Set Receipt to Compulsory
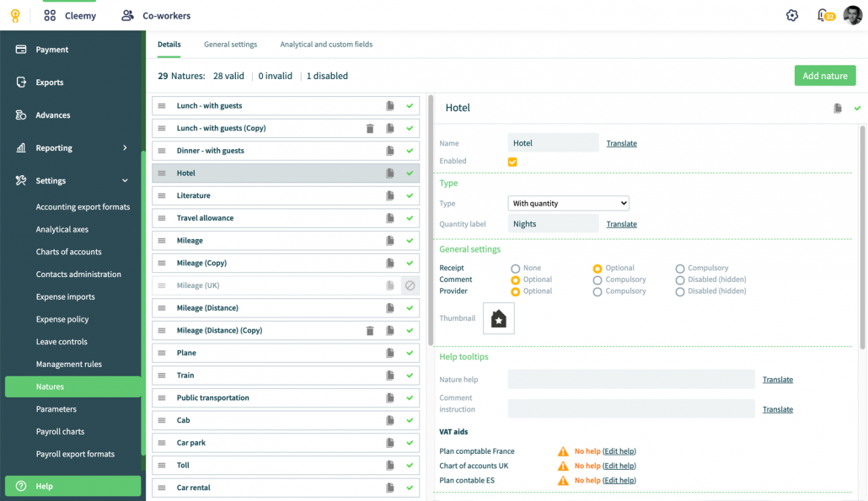 click(680, 269)
